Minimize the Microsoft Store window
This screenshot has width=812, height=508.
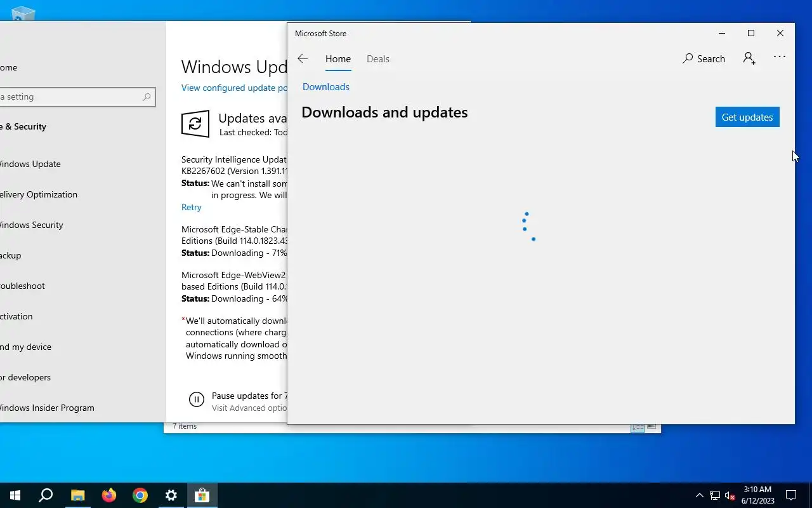[722, 33]
